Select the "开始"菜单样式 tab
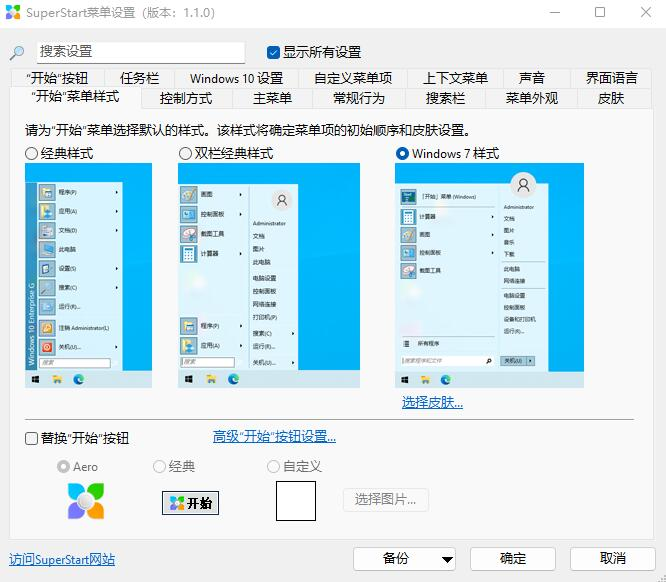This screenshot has width=666, height=582. click(76, 97)
